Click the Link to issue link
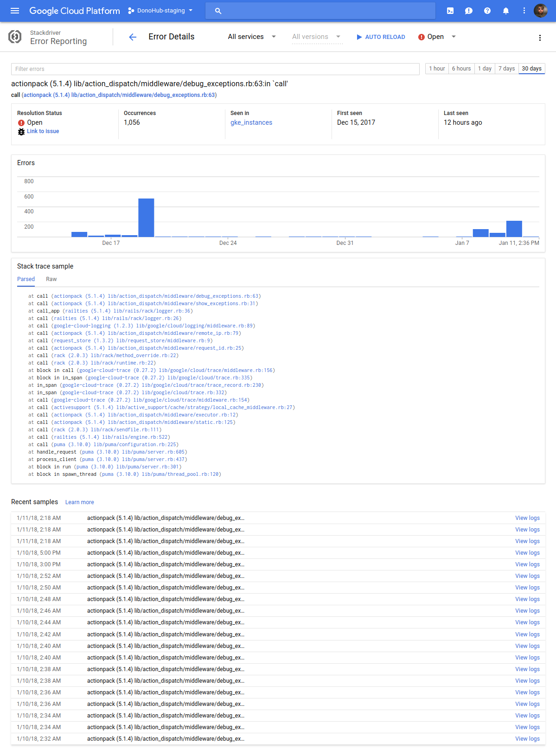 click(43, 131)
